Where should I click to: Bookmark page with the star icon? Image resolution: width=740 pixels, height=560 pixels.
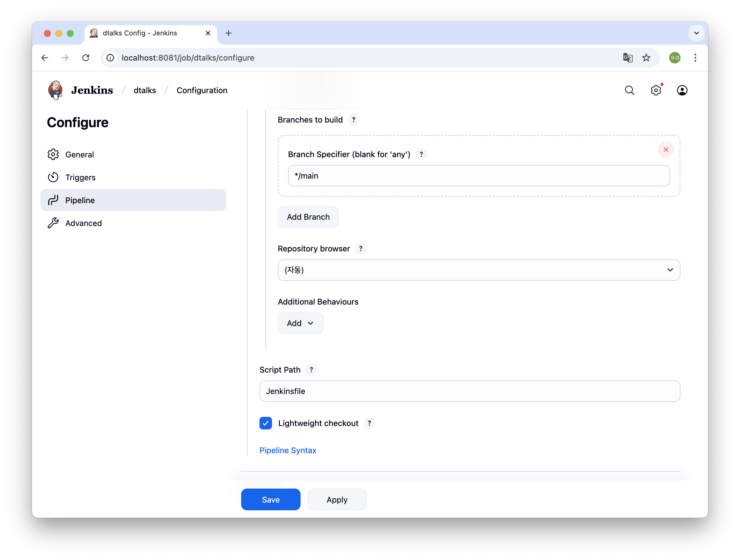point(646,58)
